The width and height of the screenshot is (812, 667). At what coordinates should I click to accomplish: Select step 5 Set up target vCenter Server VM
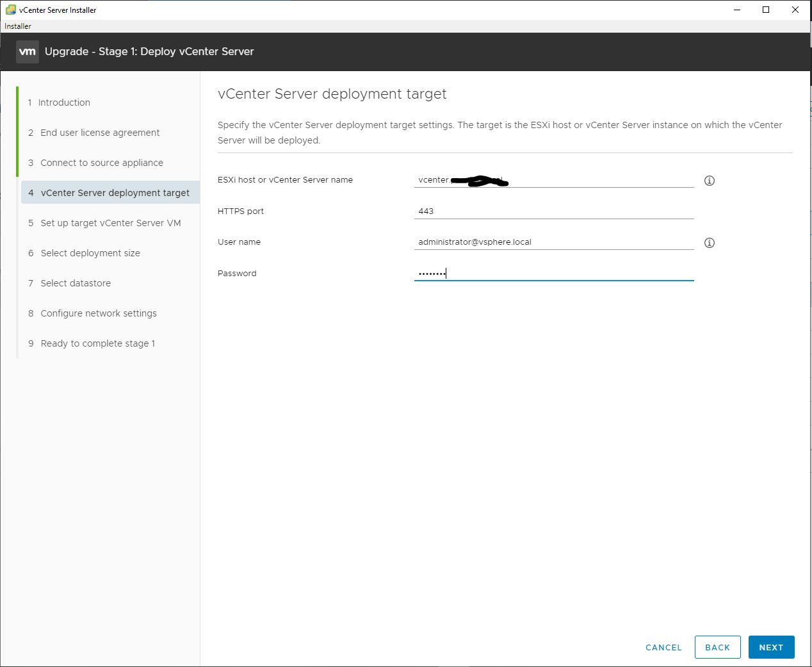[x=104, y=223]
